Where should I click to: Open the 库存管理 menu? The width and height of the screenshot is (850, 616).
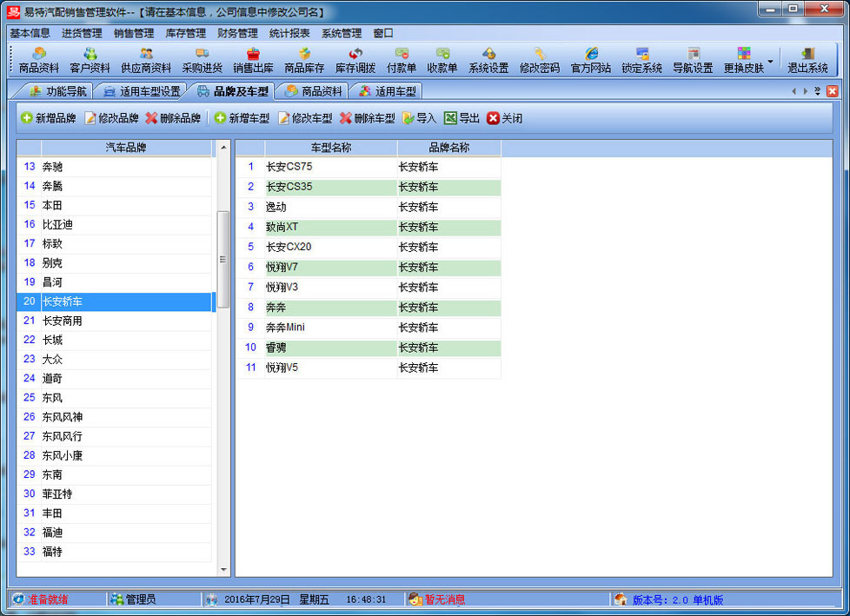pyautogui.click(x=184, y=33)
